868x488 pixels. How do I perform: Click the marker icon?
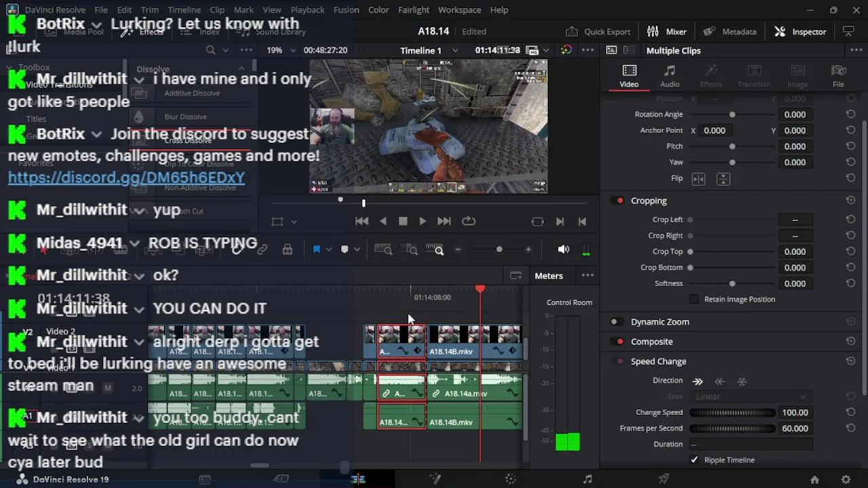(x=344, y=249)
